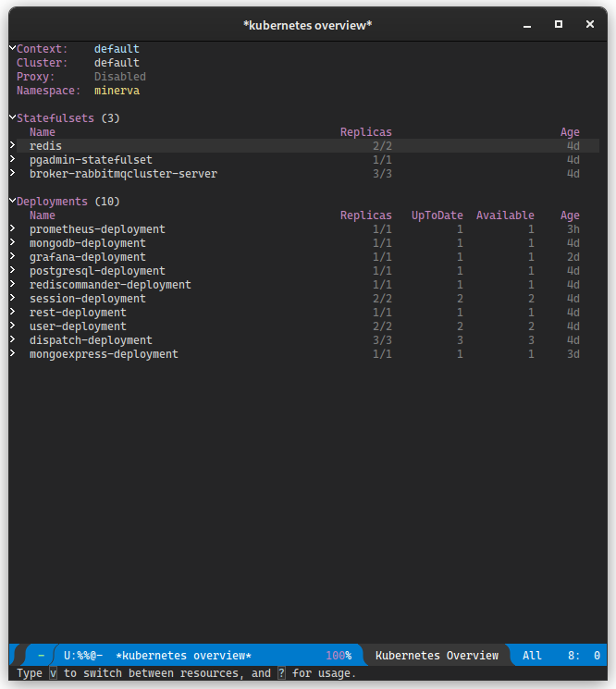Screen dimensions: 616x689
Task: Click the v key hint in echo area
Action: pos(53,673)
